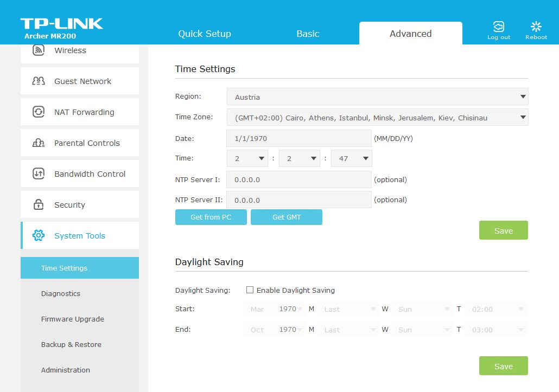Click the Parental Controls icon
Screen dimensions: 559x392
point(39,143)
